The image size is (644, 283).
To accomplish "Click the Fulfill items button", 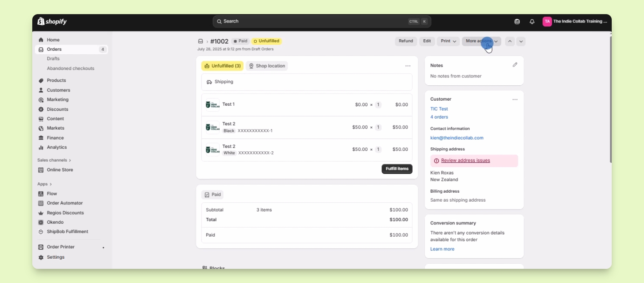I will tap(397, 169).
